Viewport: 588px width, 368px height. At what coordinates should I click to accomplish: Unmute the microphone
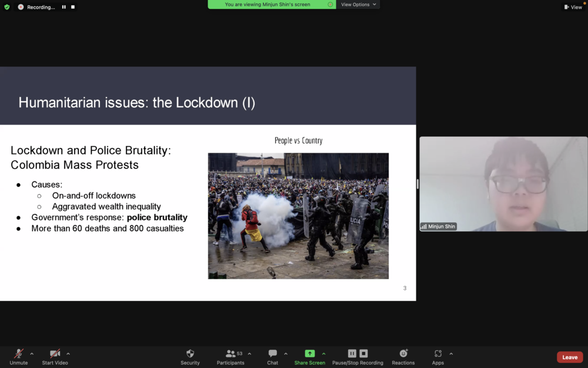(18, 357)
